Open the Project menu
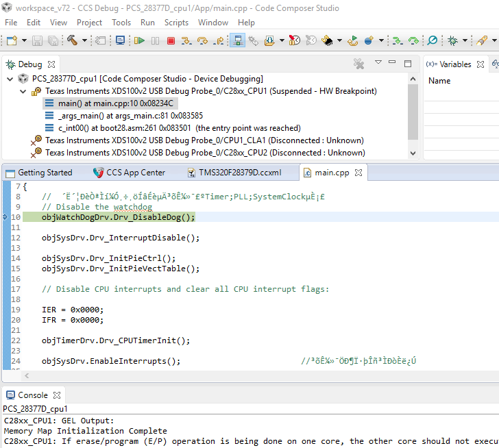This screenshot has height=448, width=499. tap(89, 23)
